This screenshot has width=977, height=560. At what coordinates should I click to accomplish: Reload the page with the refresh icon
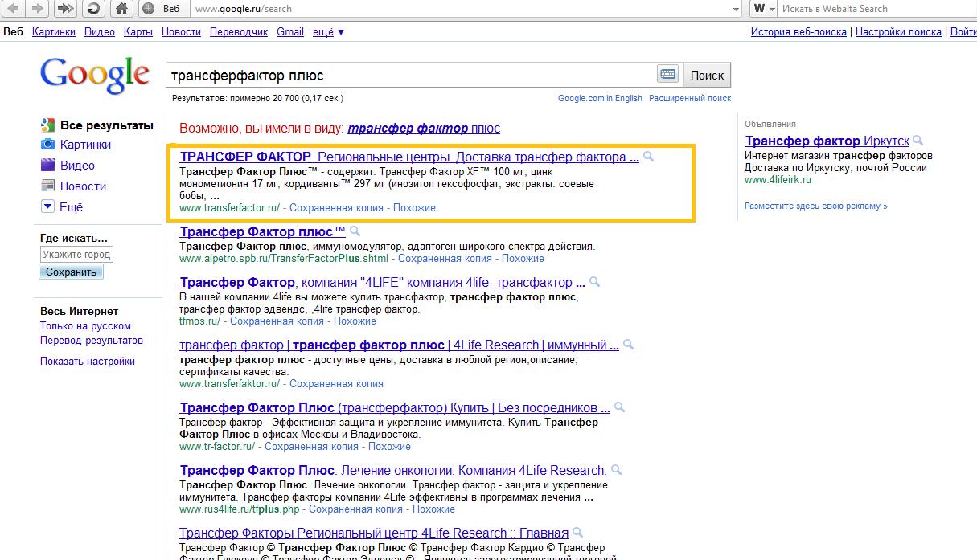(x=92, y=9)
